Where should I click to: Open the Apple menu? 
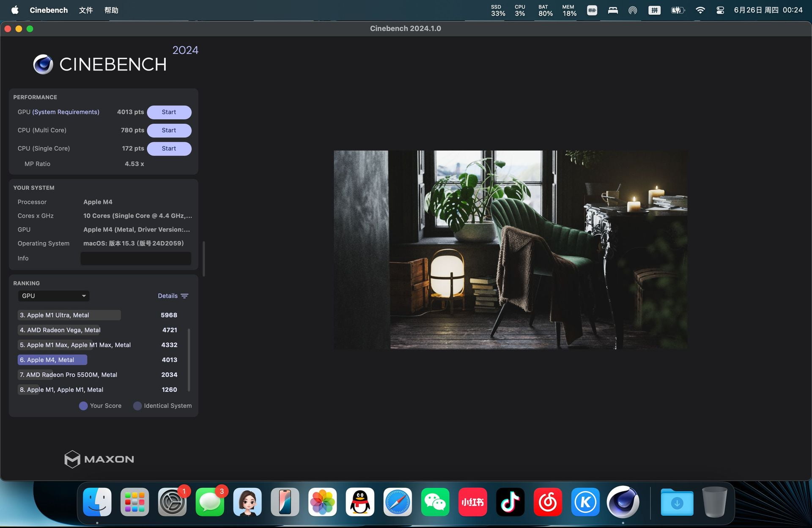[15, 10]
